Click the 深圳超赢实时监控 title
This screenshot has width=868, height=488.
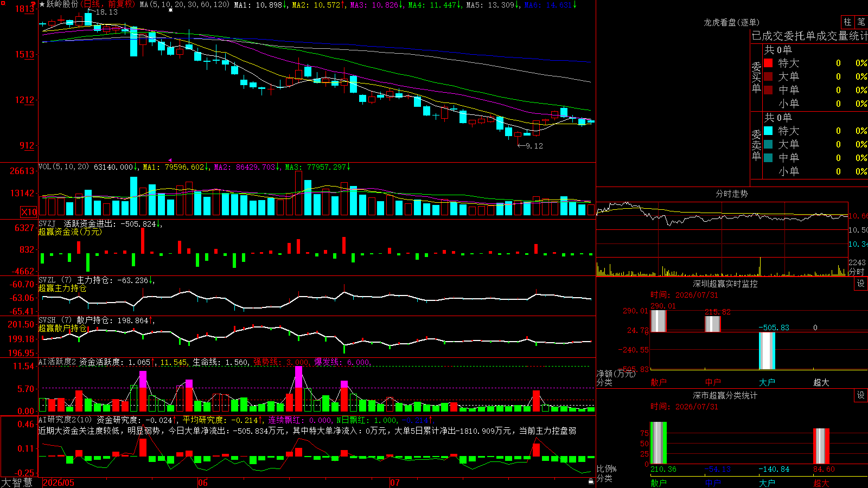coord(725,284)
